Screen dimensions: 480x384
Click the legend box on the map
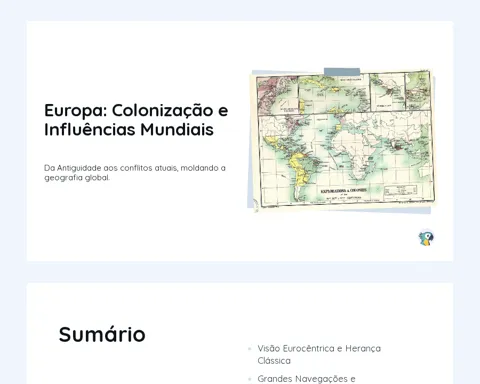[401, 191]
